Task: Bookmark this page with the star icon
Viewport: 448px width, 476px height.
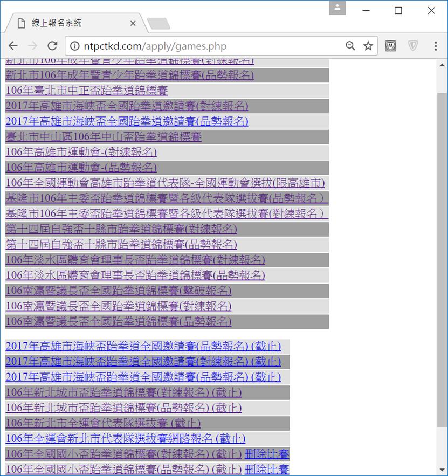Action: (x=368, y=46)
